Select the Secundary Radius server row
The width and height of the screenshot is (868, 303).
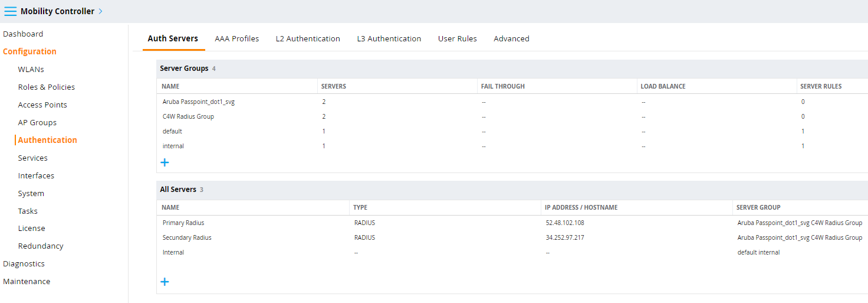(512, 237)
